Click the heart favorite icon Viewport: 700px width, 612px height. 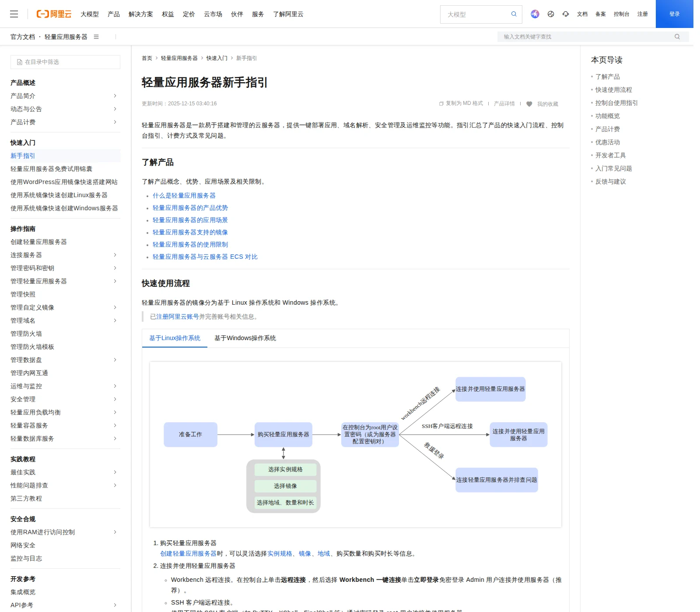[x=529, y=104]
